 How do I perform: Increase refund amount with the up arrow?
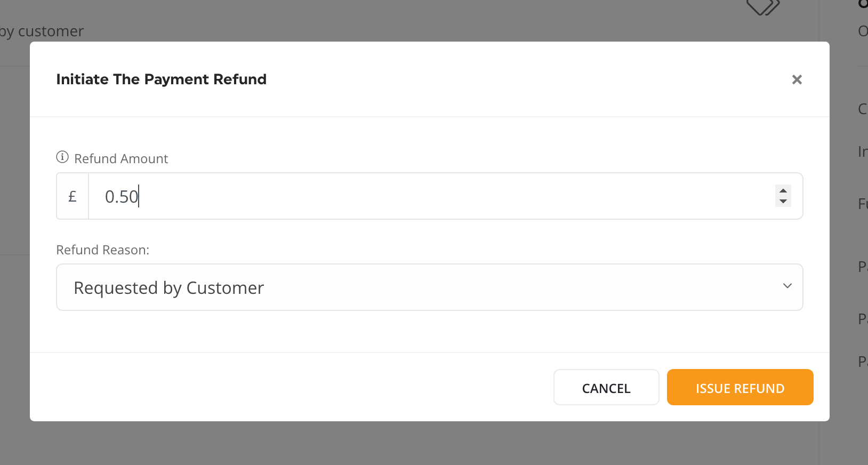(x=783, y=191)
